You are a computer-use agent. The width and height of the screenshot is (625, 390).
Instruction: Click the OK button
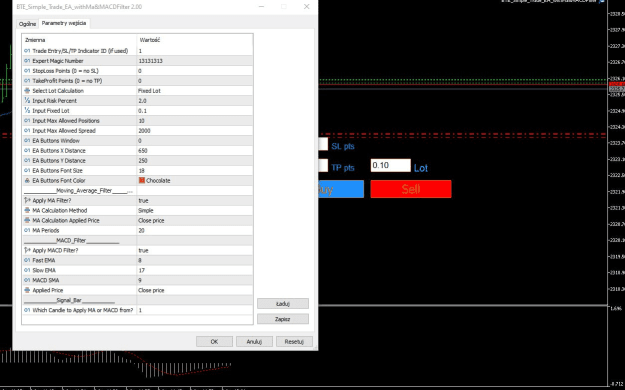(214, 342)
